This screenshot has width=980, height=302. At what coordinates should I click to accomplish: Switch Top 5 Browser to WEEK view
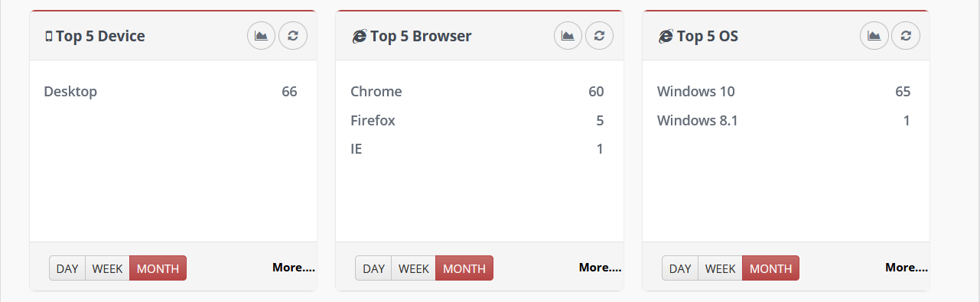tap(414, 268)
